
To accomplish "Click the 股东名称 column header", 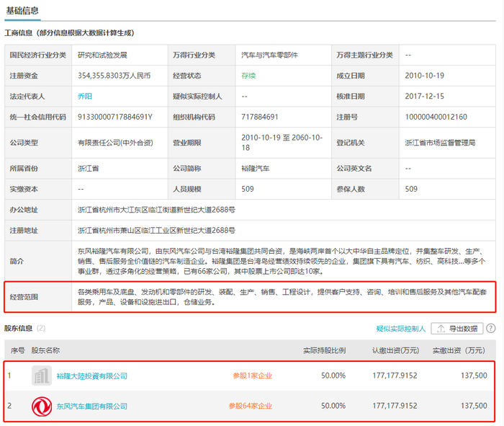I will (x=45, y=350).
